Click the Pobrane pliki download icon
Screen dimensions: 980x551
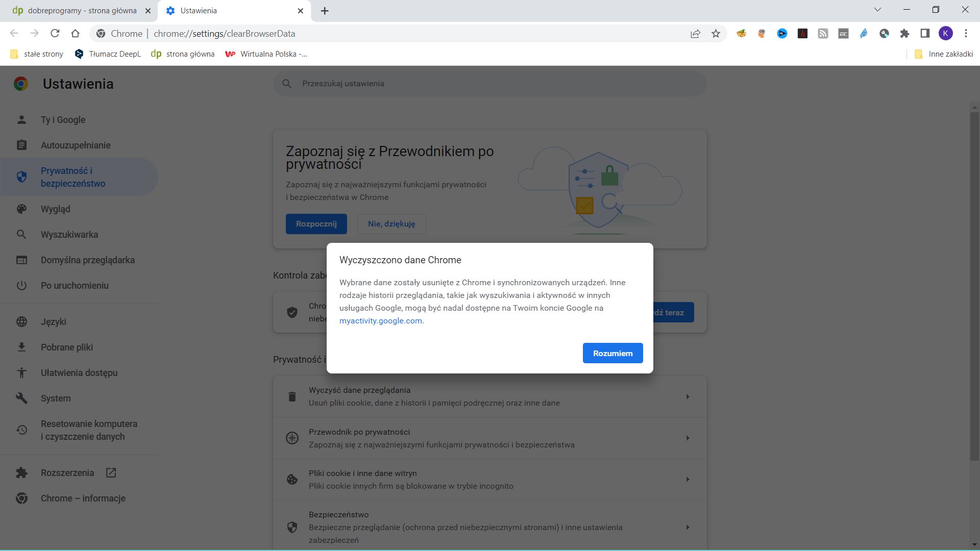tap(21, 347)
